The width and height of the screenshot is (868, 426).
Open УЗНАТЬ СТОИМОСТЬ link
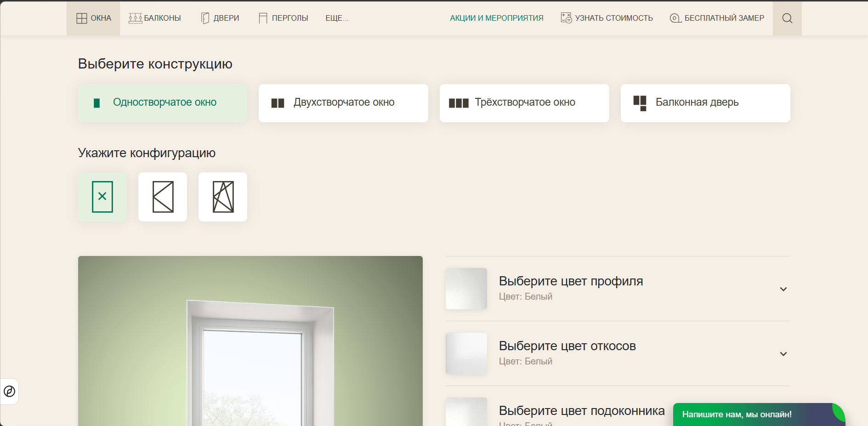click(607, 18)
